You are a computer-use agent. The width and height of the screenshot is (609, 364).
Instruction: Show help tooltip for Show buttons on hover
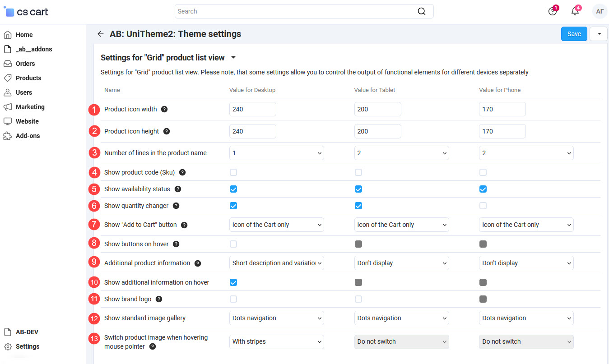click(x=176, y=244)
